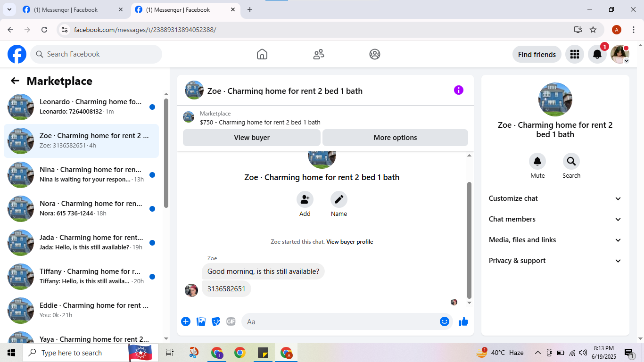Bookmark this page with the star icon
The width and height of the screenshot is (644, 362).
click(x=593, y=30)
